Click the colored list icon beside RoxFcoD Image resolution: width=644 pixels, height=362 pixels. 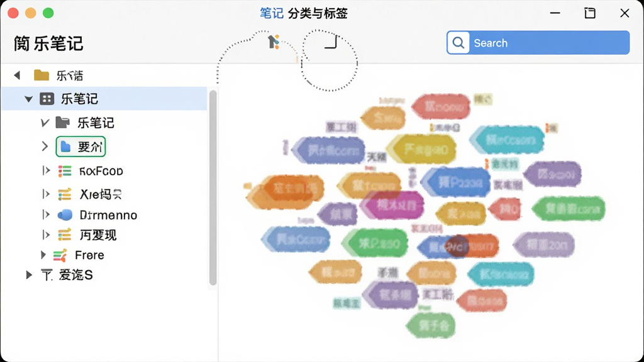coord(65,171)
